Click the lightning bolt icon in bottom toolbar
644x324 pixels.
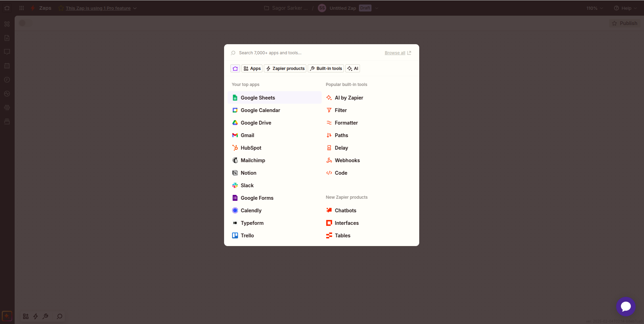click(x=36, y=316)
